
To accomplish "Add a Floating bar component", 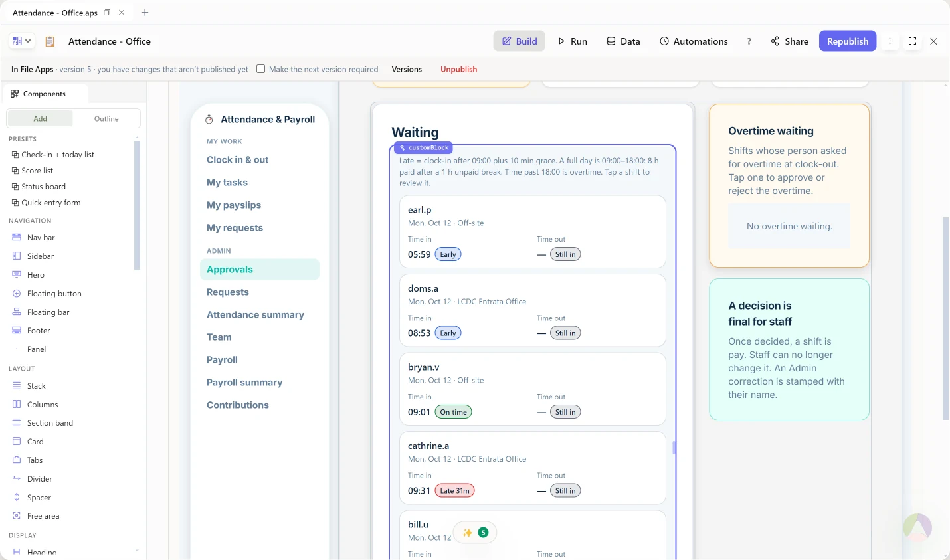I will 41,312.
